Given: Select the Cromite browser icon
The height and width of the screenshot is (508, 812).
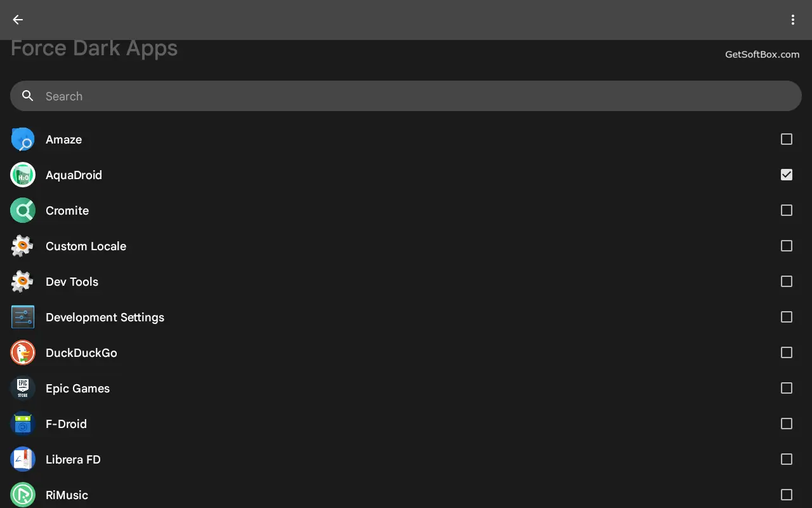Looking at the screenshot, I should [23, 211].
